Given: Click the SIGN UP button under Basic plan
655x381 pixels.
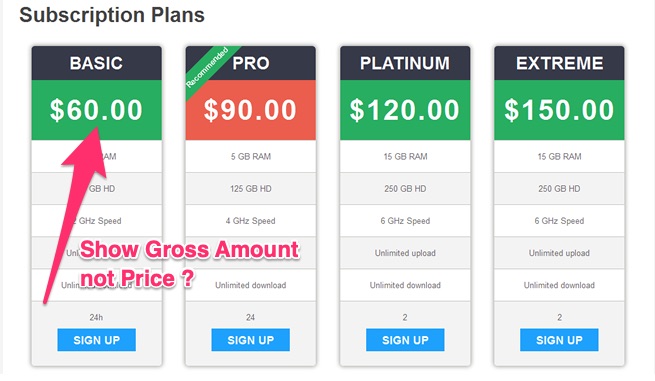Looking at the screenshot, I should [96, 340].
